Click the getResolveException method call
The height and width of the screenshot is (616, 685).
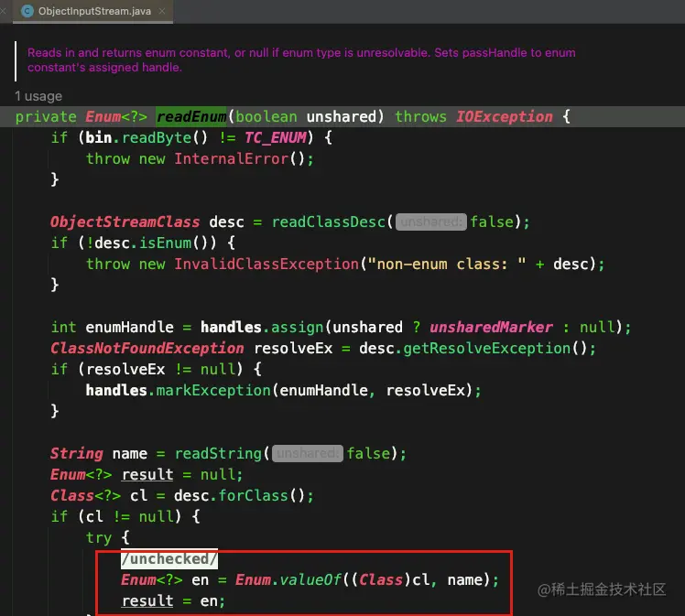click(486, 349)
